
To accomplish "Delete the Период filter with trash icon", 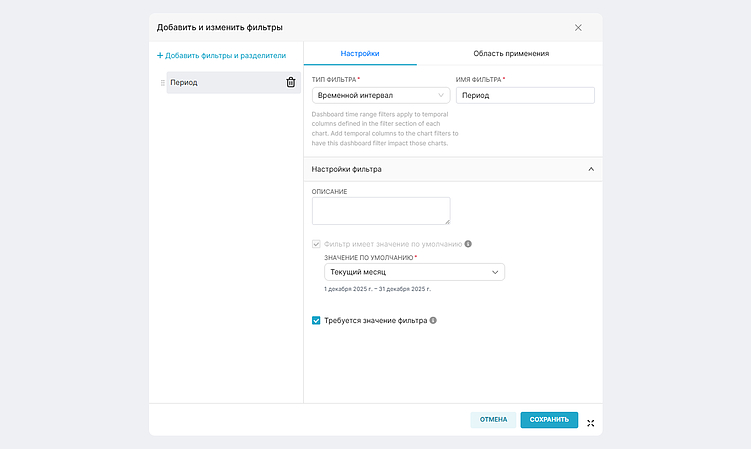I will coord(291,82).
